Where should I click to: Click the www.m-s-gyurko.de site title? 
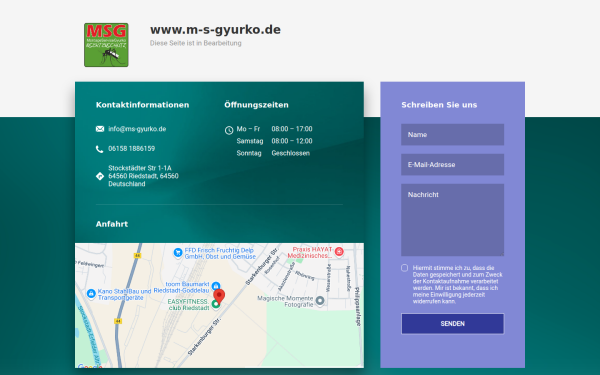pyautogui.click(x=215, y=29)
